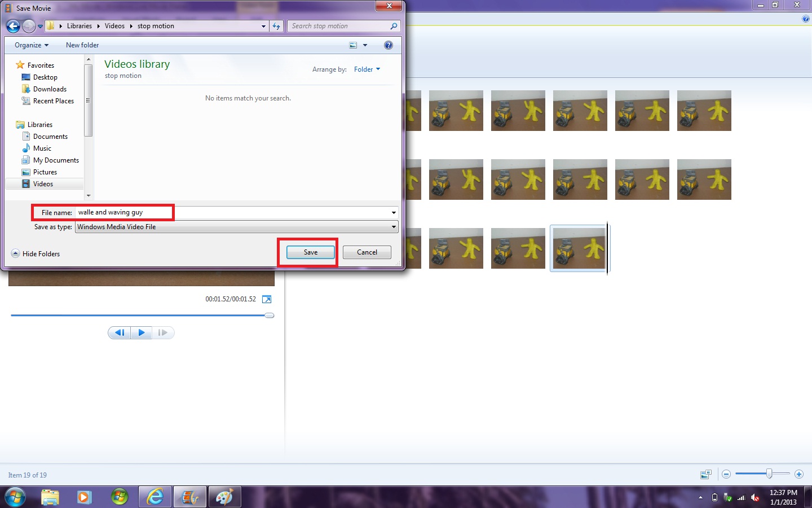812x508 pixels.
Task: Select Favorites in navigation pane
Action: click(x=41, y=65)
